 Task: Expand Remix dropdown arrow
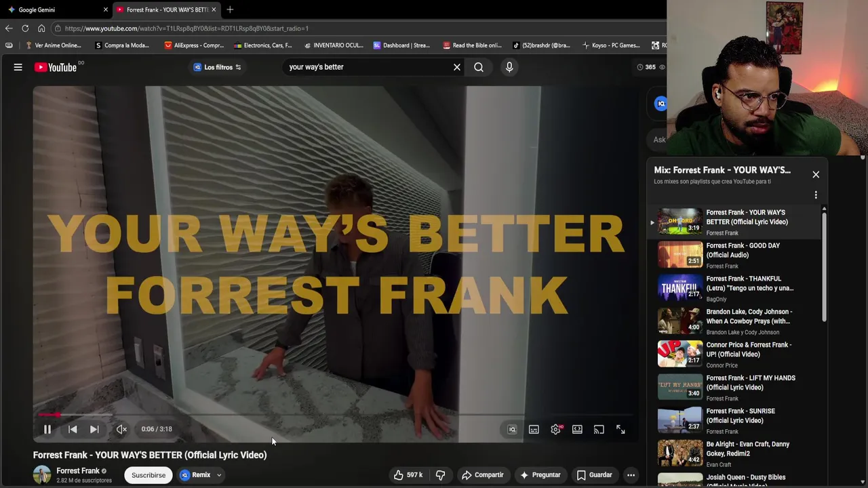tap(219, 475)
